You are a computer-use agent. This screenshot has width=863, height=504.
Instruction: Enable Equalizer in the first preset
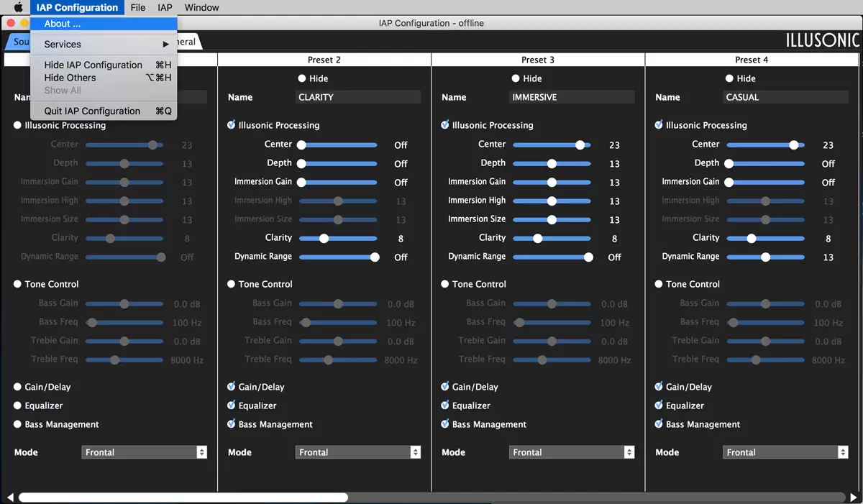(x=17, y=406)
